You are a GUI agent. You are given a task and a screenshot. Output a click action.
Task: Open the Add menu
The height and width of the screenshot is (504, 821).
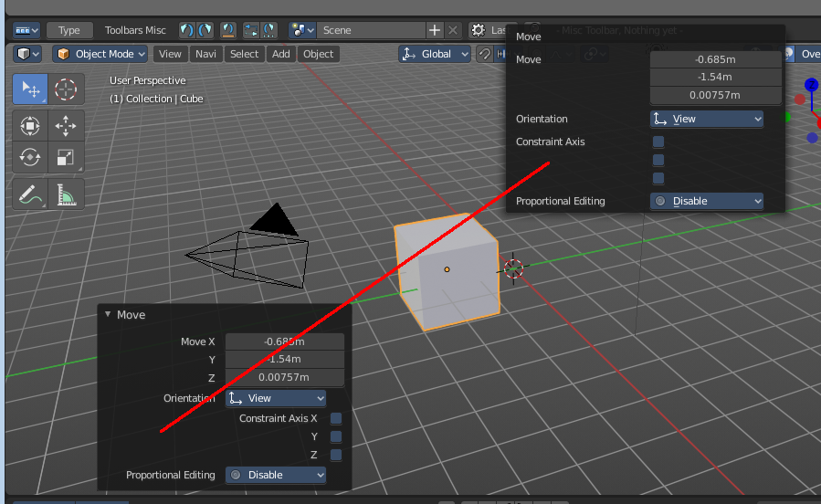[x=281, y=54]
